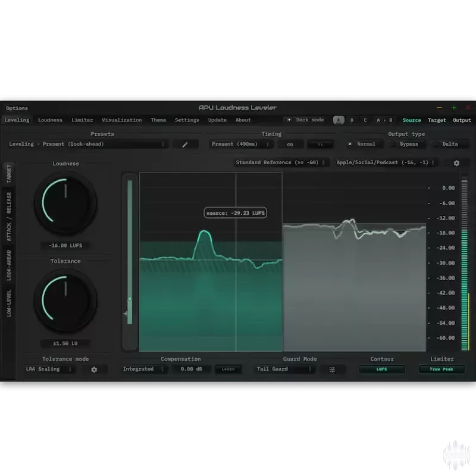The height and width of the screenshot is (476, 476).
Task: Toggle the timing link icon
Action: [x=290, y=145]
